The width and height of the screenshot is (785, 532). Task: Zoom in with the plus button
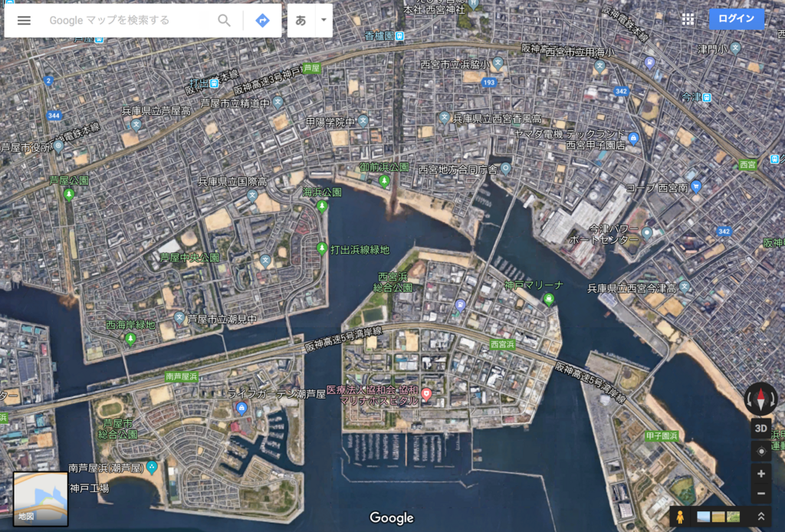click(761, 474)
